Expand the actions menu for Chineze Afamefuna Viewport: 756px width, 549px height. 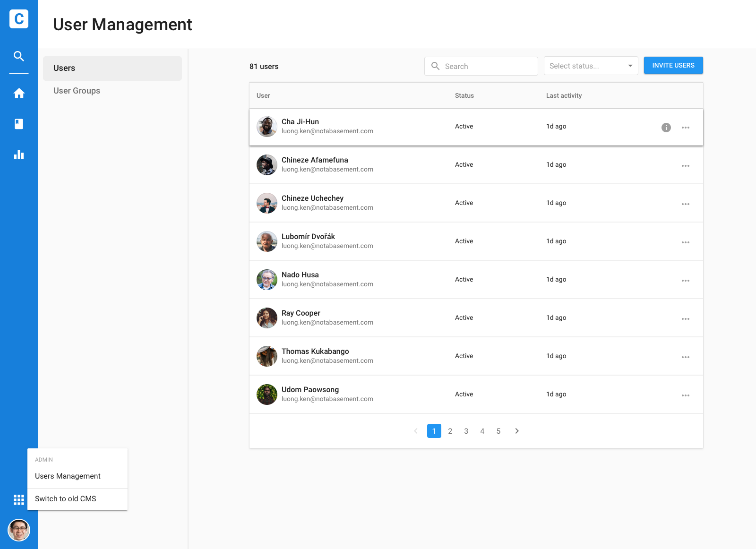[x=685, y=166]
